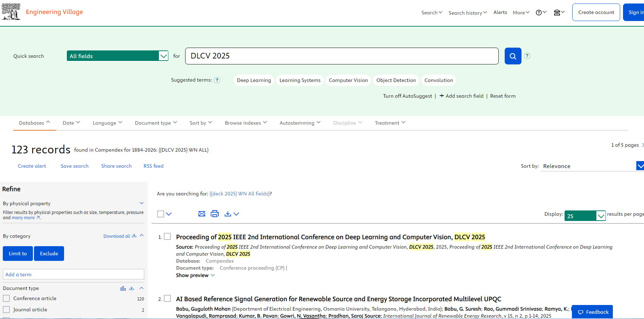Viewport: 644px width, 319px height.
Task: Open the Document type filter tab
Action: [x=156, y=123]
